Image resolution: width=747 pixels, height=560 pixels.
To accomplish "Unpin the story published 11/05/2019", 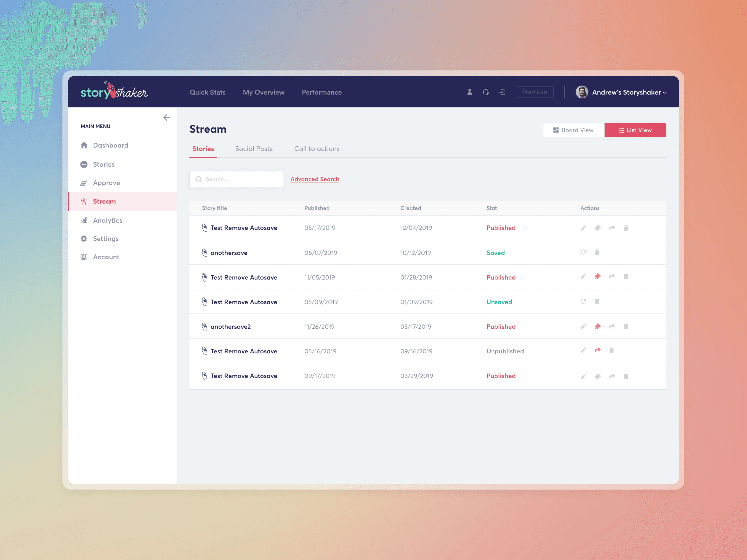I will tap(597, 276).
